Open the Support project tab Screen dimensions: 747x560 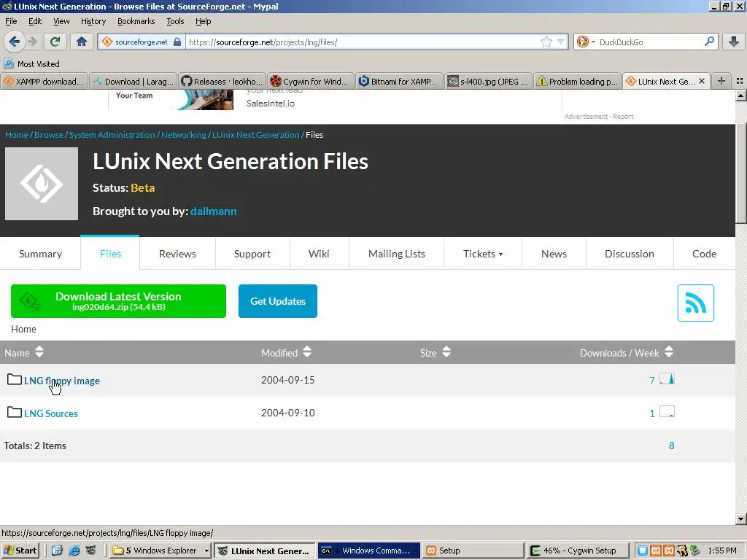pos(252,254)
